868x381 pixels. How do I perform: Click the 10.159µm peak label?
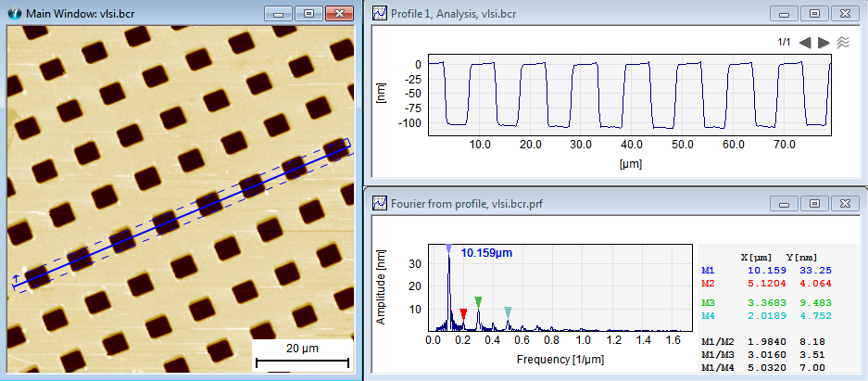486,253
